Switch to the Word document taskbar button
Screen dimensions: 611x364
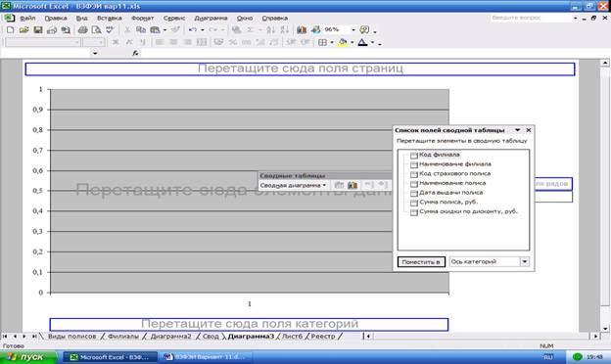coord(207,357)
